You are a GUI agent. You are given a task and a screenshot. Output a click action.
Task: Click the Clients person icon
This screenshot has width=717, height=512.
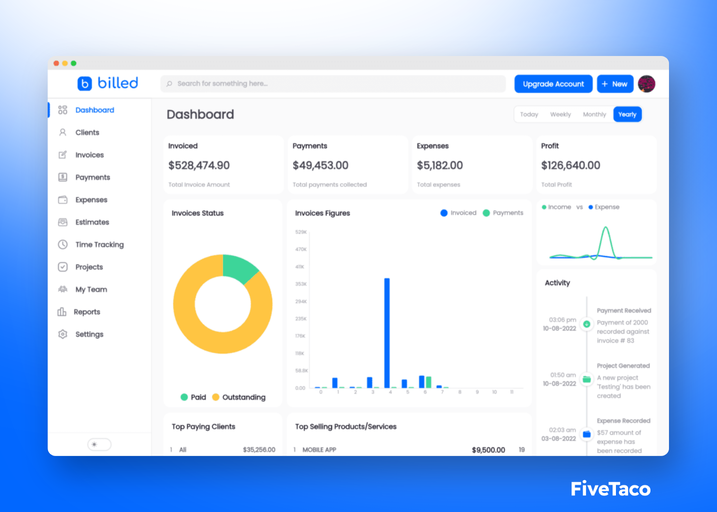click(x=63, y=132)
